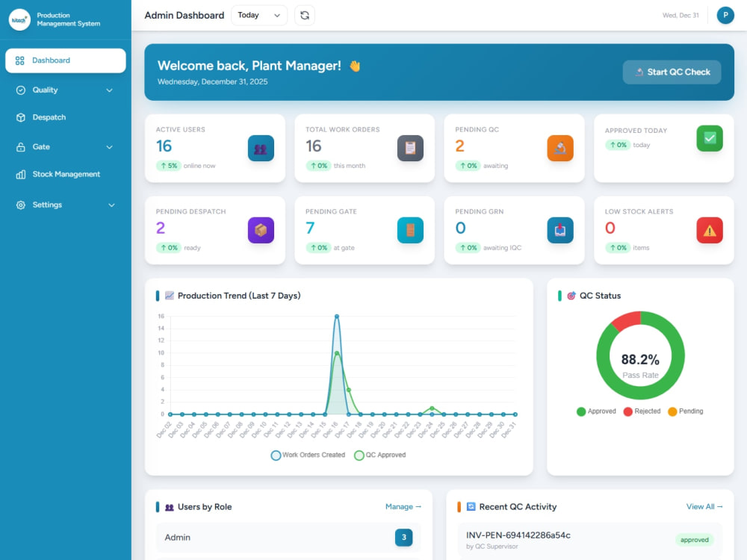
Task: Click the INV-PEN-694142286a54c activity entry
Action: (590, 540)
